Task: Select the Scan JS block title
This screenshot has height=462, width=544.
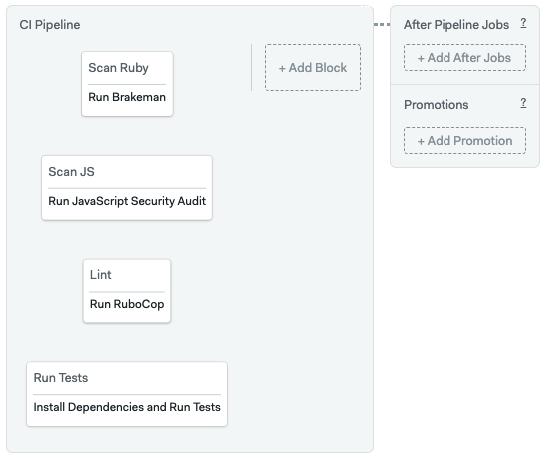Action: [71, 172]
